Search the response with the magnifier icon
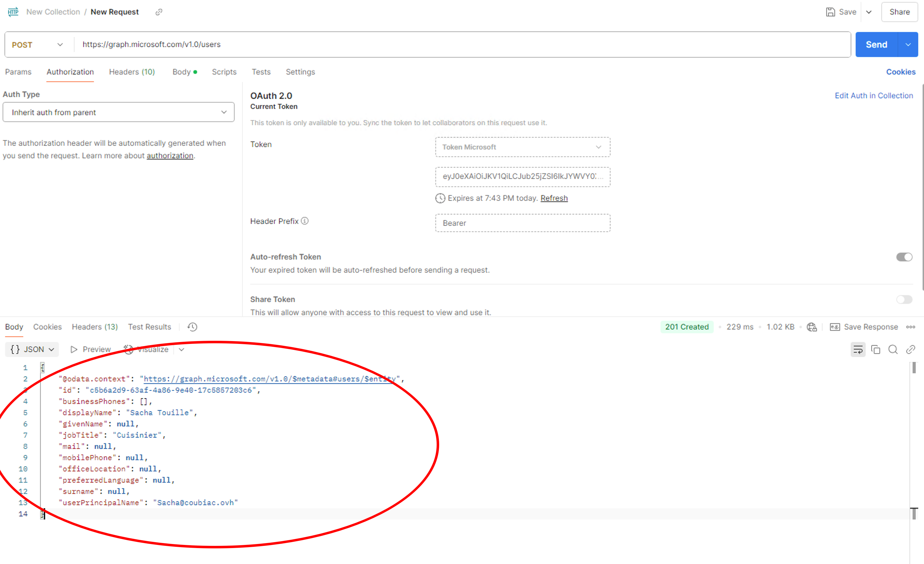This screenshot has height=564, width=924. point(893,350)
